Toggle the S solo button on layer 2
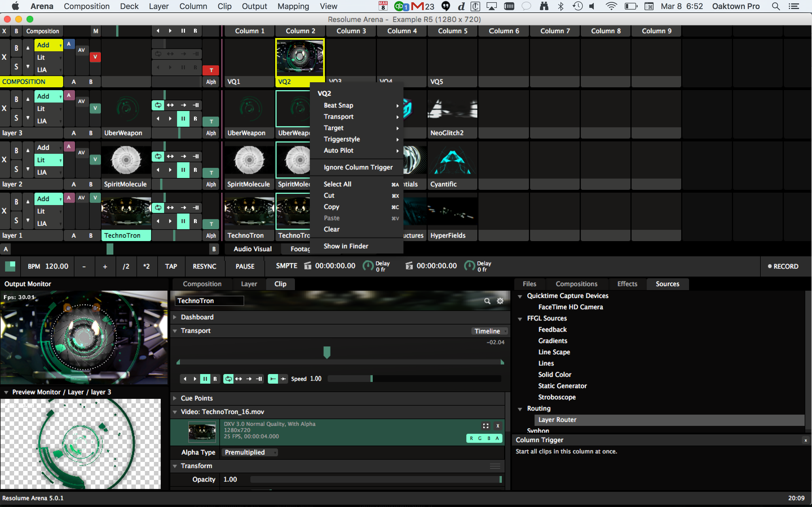Viewport: 812px width, 507px height. pos(16,169)
